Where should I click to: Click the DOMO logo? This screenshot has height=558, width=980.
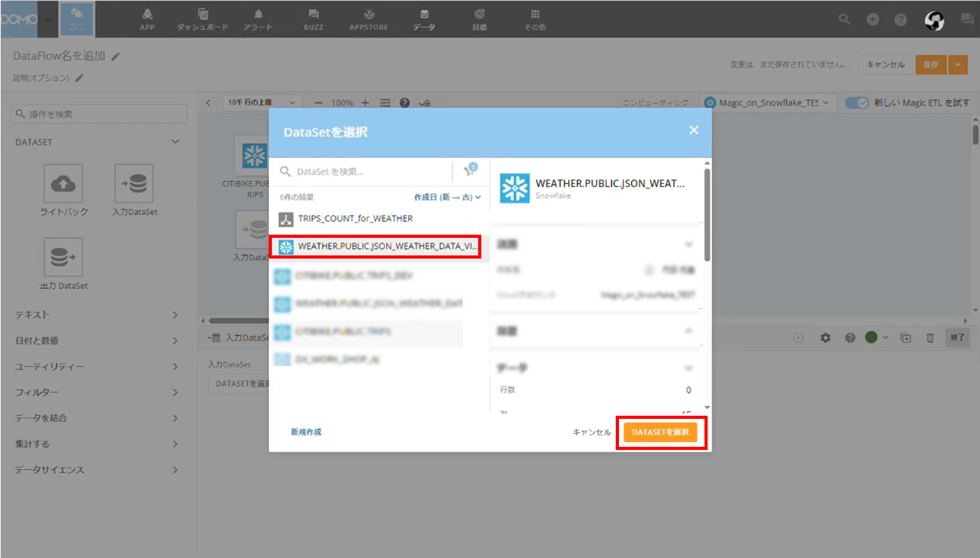(x=19, y=19)
